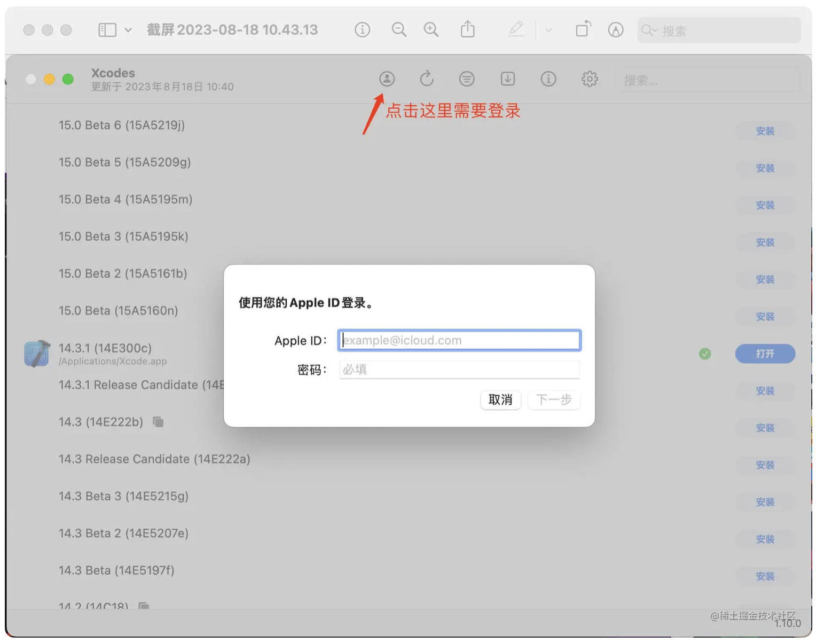Open Xcodes settings gear

[589, 79]
